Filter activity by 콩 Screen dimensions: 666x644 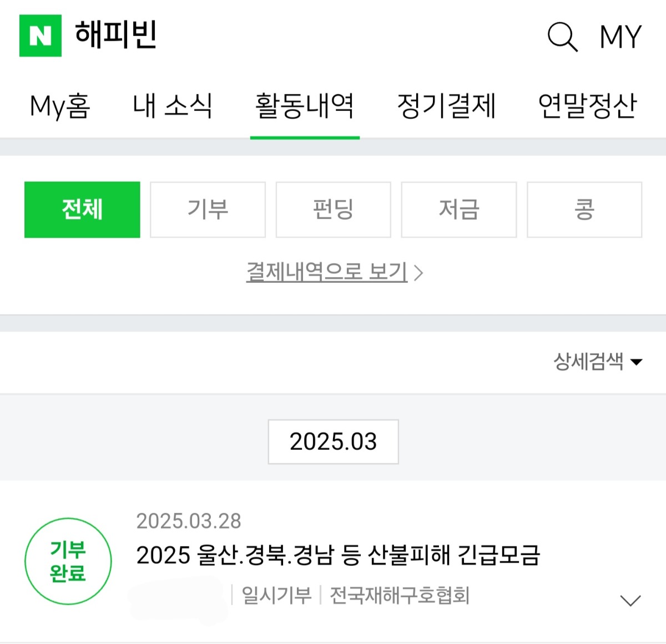pyautogui.click(x=584, y=210)
